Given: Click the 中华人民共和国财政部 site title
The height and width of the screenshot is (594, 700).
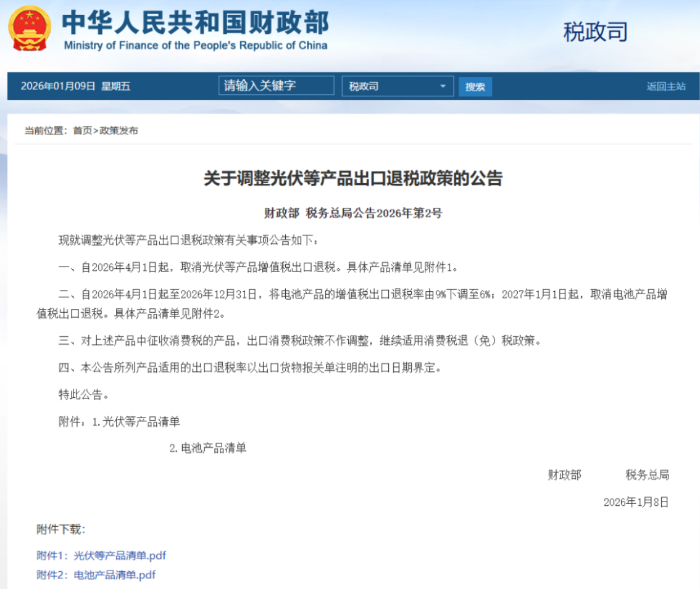Looking at the screenshot, I should point(195,22).
